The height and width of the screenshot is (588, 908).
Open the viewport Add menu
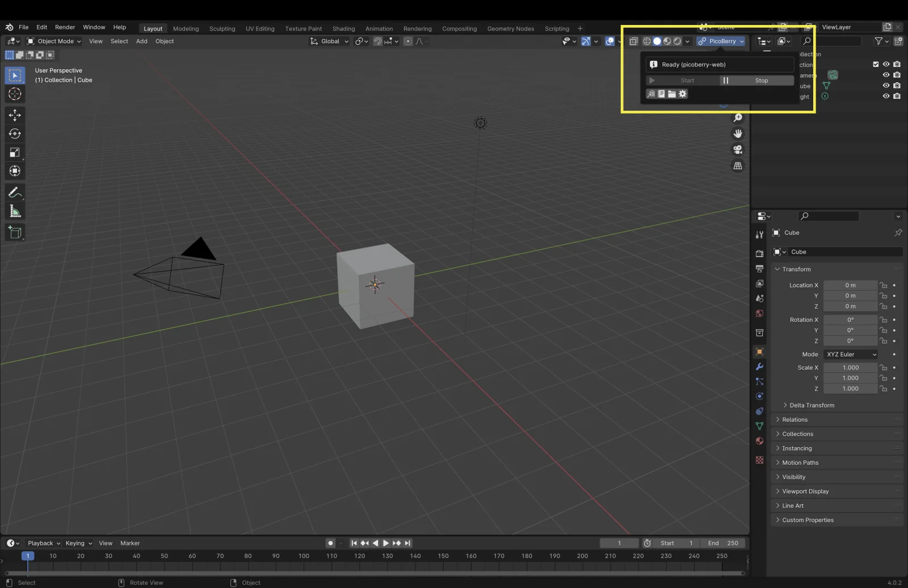click(141, 41)
